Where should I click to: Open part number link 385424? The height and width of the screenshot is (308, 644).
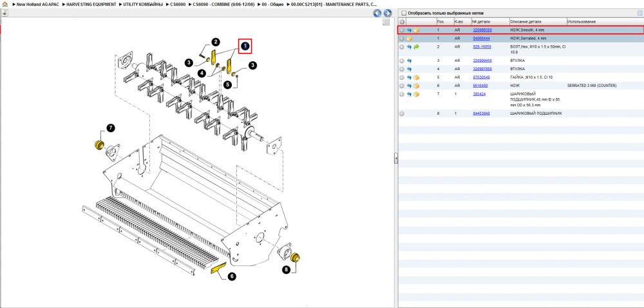pyautogui.click(x=479, y=94)
